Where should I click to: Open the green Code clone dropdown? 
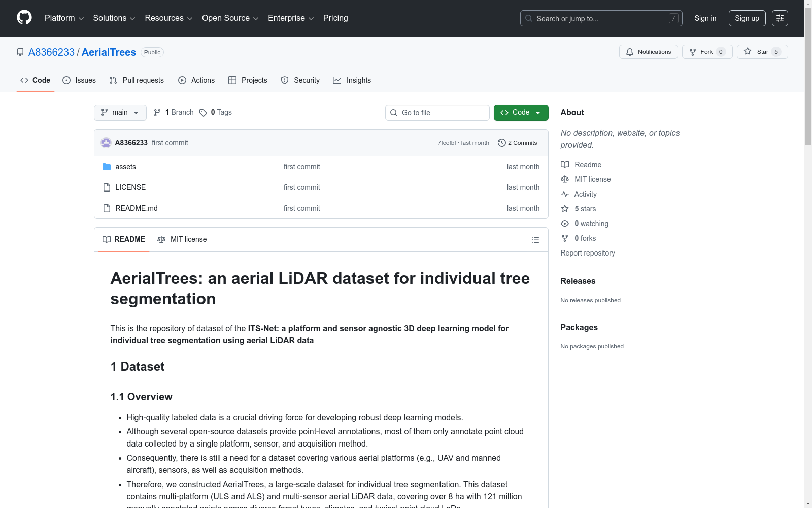coord(521,113)
